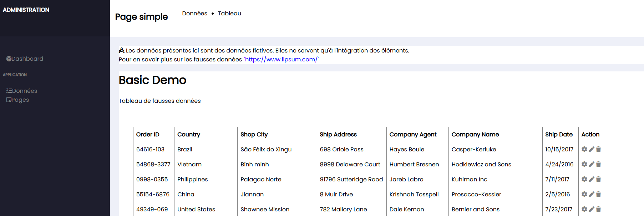Open Dashboard in the sidebar

pos(25,59)
